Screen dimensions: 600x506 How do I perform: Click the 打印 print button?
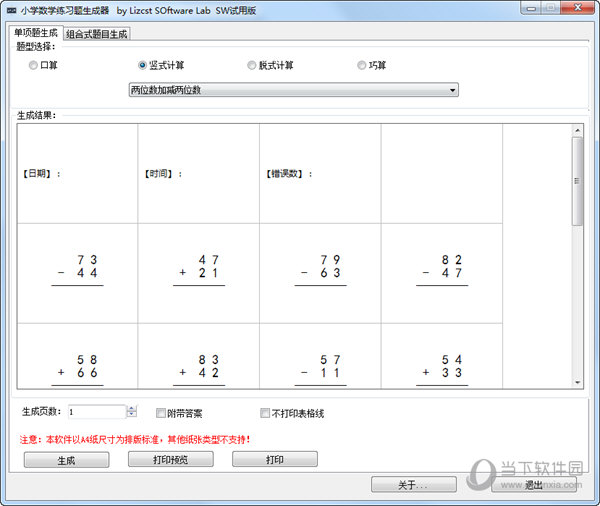coord(275,459)
